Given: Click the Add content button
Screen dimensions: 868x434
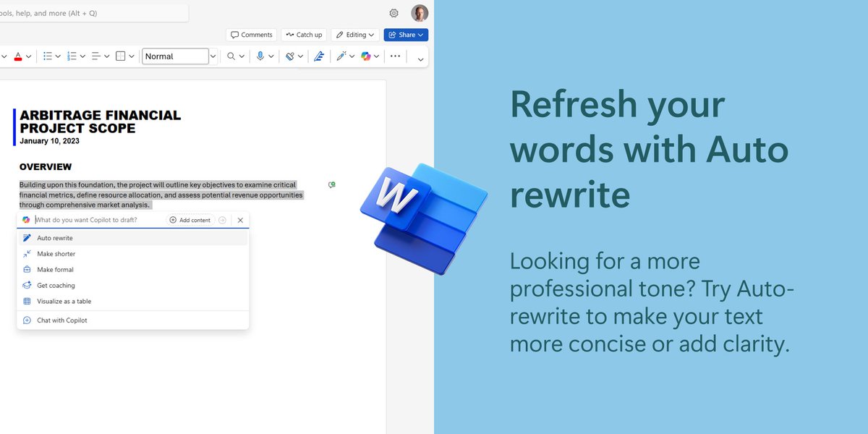Looking at the screenshot, I should tap(190, 220).
